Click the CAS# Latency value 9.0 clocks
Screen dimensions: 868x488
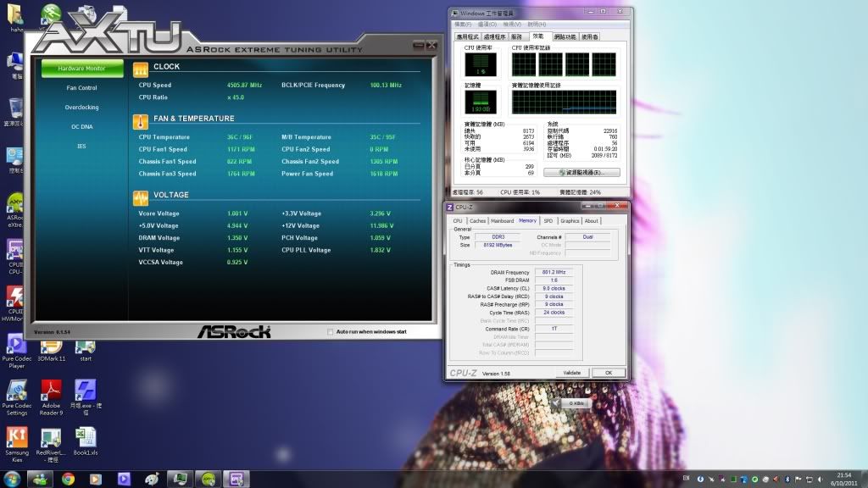pos(554,288)
